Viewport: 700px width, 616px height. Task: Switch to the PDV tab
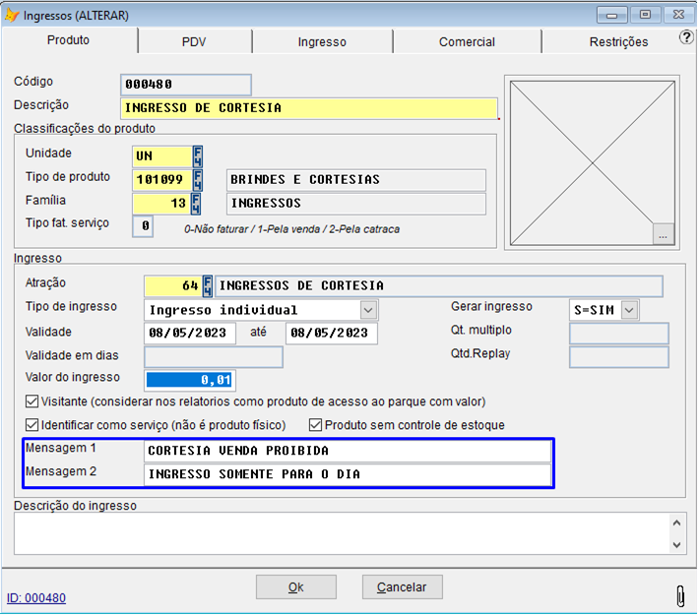point(194,42)
